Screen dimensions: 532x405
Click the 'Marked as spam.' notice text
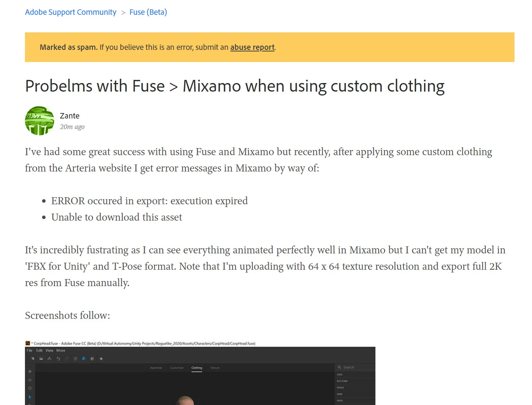(69, 47)
